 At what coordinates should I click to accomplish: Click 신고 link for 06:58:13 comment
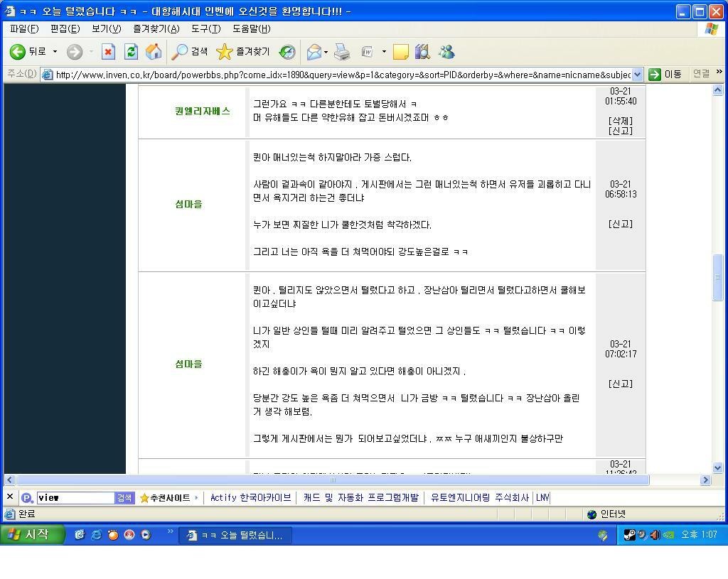(620, 224)
